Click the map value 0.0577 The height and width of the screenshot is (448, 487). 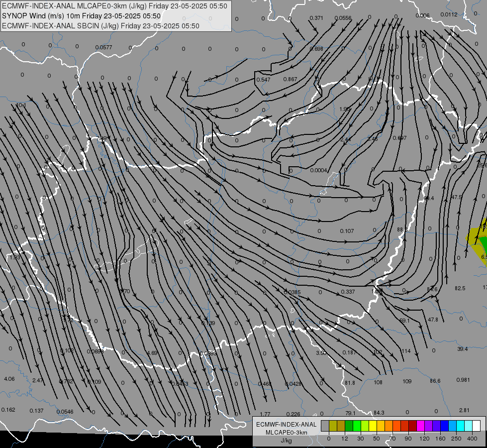[x=104, y=47]
